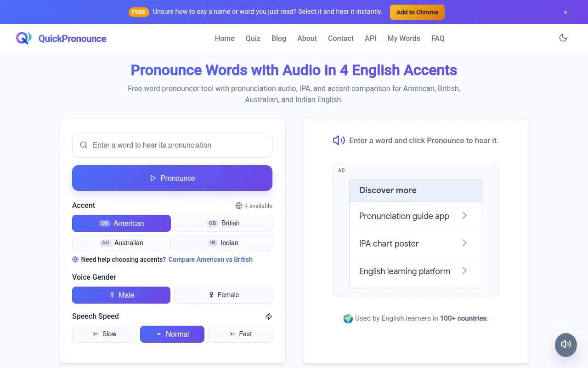The width and height of the screenshot is (588, 368).
Task: Open the Pronunciation guide app ad link
Action: coord(416,216)
